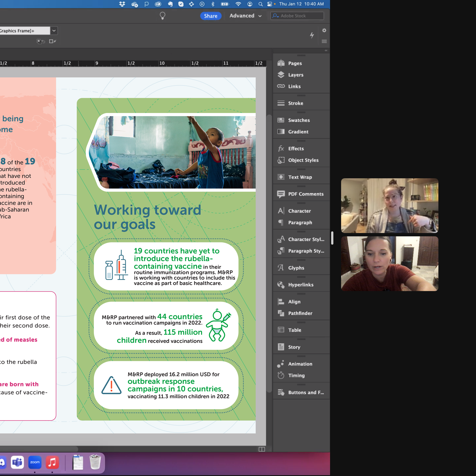Open Bluetooth menu in the menu bar
476x476 pixels.
(x=213, y=4)
